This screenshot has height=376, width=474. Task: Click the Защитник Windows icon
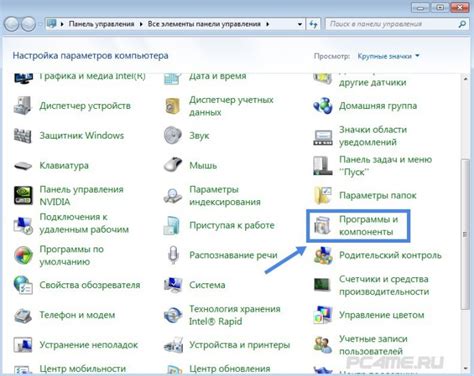[x=23, y=136]
